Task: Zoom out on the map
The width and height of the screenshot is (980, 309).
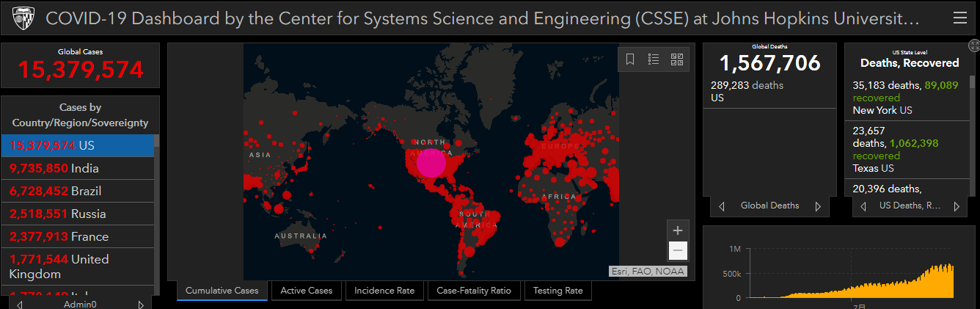Action: coord(678,250)
